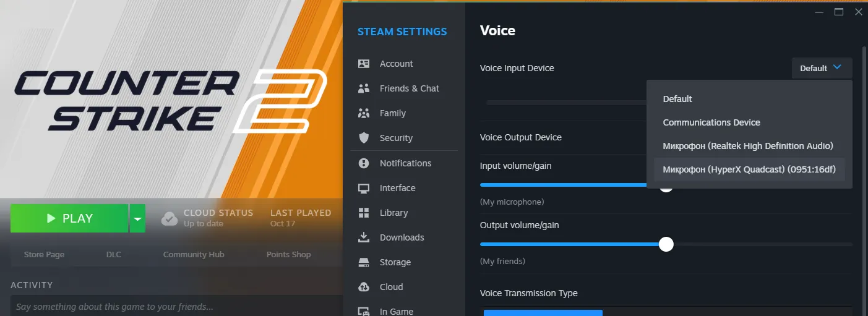868x316 pixels.
Task: Expand the arrow next to Play
Action: pyautogui.click(x=137, y=218)
